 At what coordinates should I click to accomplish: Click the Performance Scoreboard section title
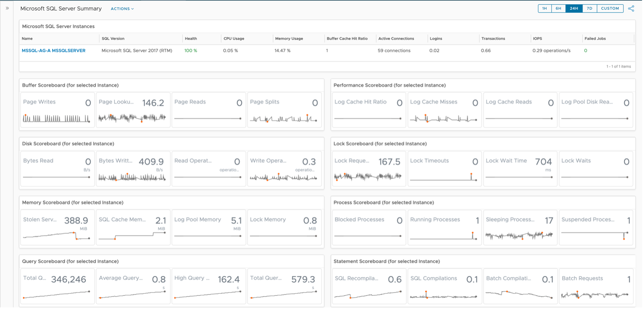tap(390, 85)
